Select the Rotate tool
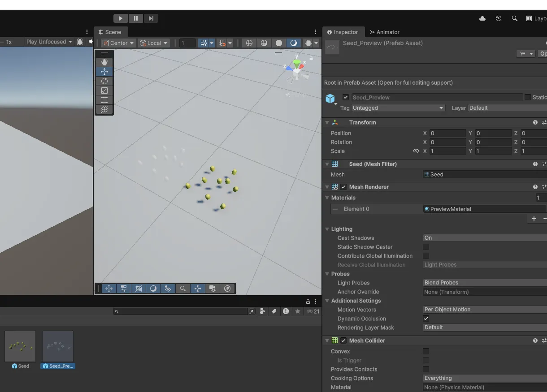The height and width of the screenshot is (392, 547). pos(104,81)
